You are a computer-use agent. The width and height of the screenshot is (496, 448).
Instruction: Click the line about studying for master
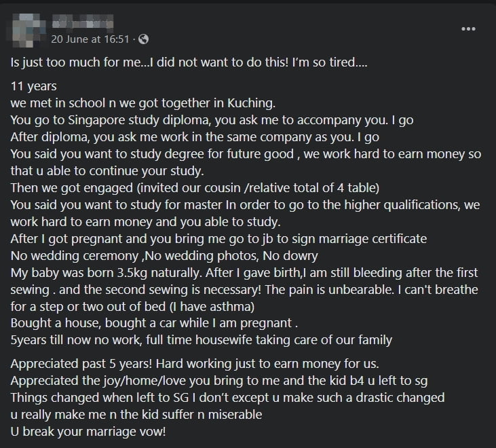click(246, 213)
